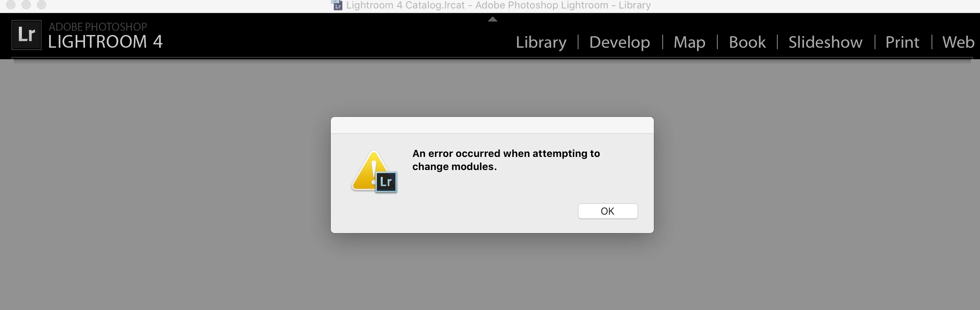Viewport: 980px width, 310px height.
Task: Go to the Map module
Action: (689, 42)
